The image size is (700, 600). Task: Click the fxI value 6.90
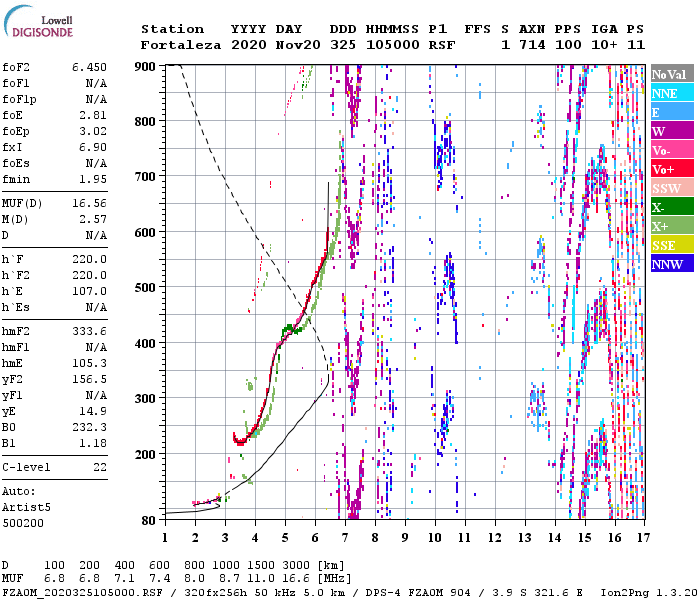[93, 147]
